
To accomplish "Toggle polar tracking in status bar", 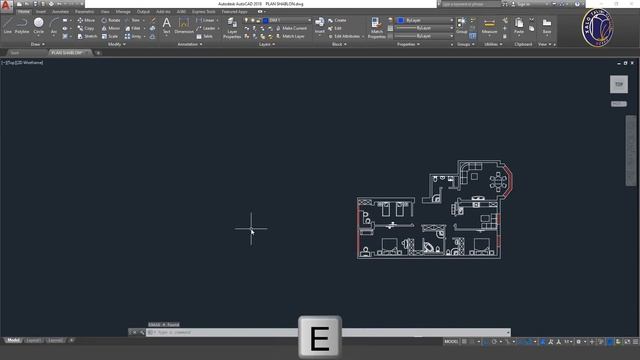I will 494,342.
